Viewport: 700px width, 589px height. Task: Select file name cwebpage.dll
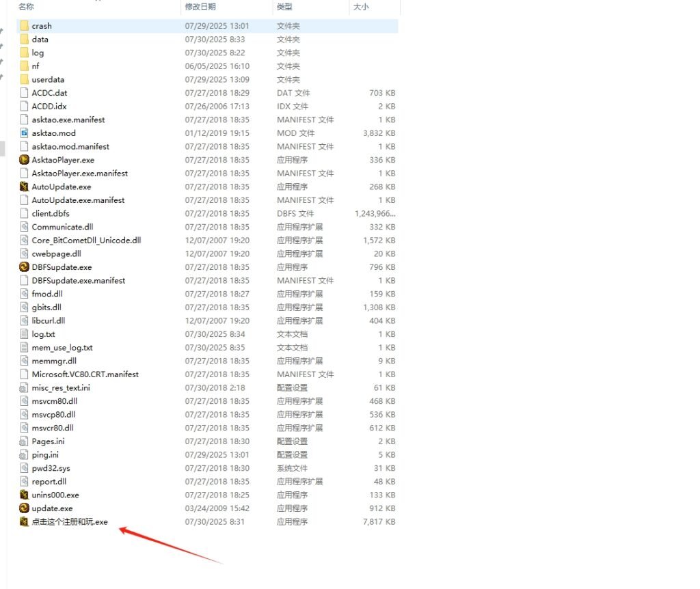pos(57,254)
